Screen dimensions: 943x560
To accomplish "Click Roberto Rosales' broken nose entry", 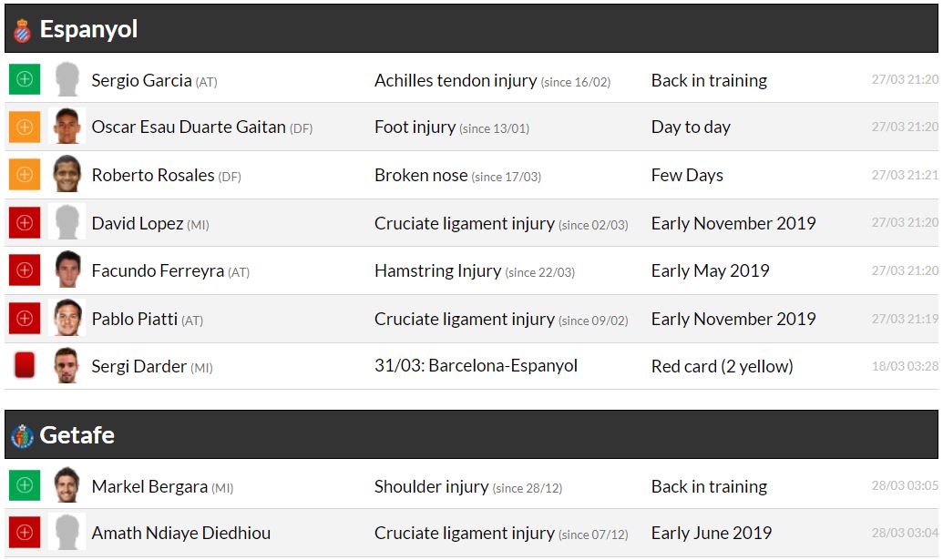I will 421,175.
